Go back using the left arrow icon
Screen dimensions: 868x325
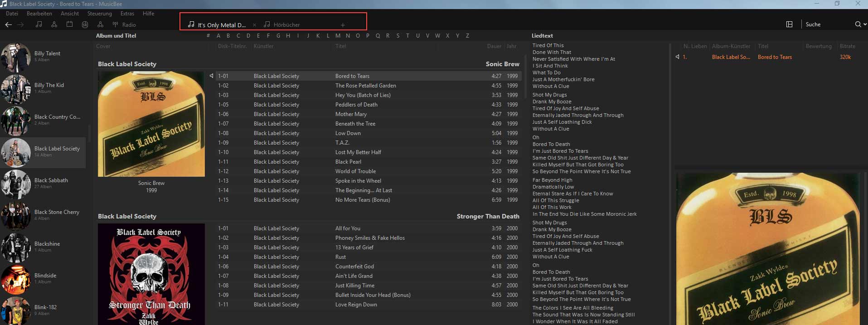[8, 24]
